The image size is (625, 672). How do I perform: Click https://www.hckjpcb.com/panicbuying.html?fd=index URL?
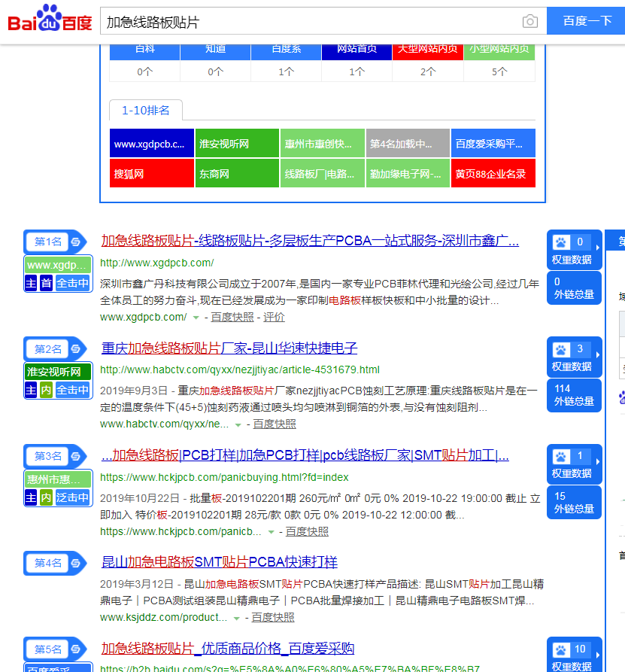click(x=224, y=477)
